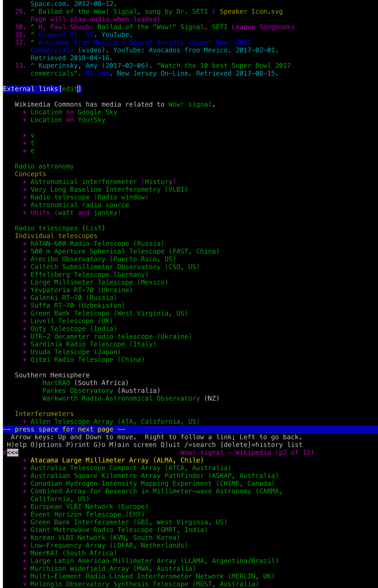Open Green Bank Interferometer link
Viewport: 378px width, 588px height.
pos(129,522)
